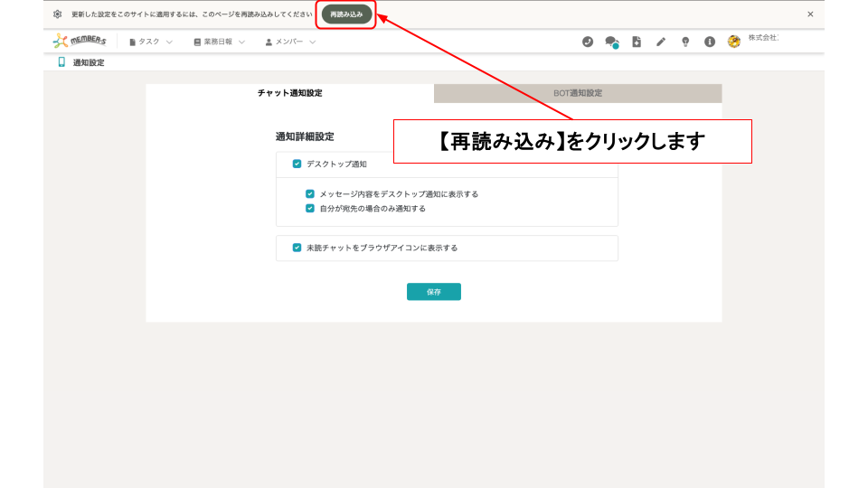The image size is (868, 488).
Task: Click the pencil edit icon
Action: click(661, 42)
